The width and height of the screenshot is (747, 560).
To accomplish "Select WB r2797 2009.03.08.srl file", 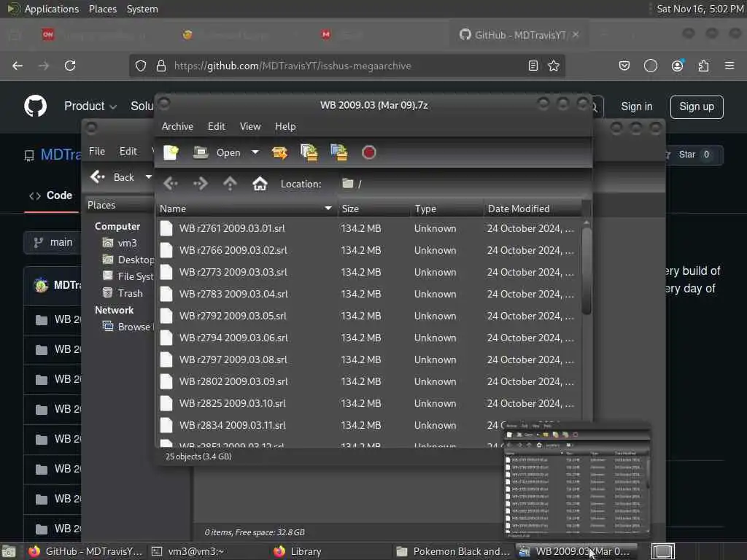I will pyautogui.click(x=368, y=359).
